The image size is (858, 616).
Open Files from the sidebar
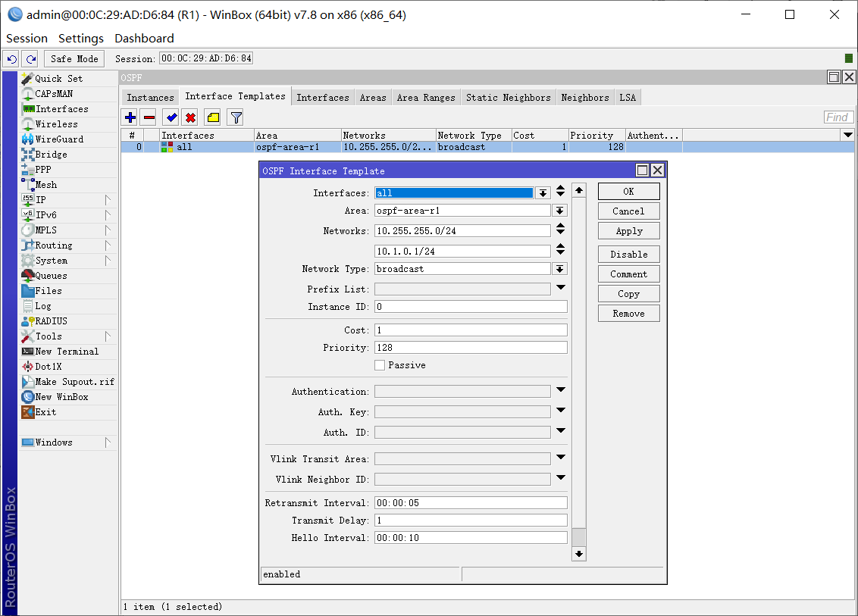coord(69,291)
